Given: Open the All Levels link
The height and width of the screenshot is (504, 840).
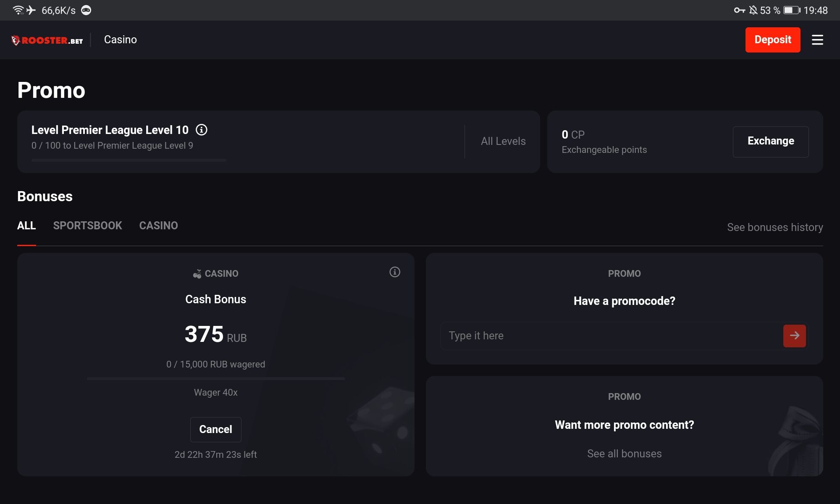Looking at the screenshot, I should coord(503,141).
